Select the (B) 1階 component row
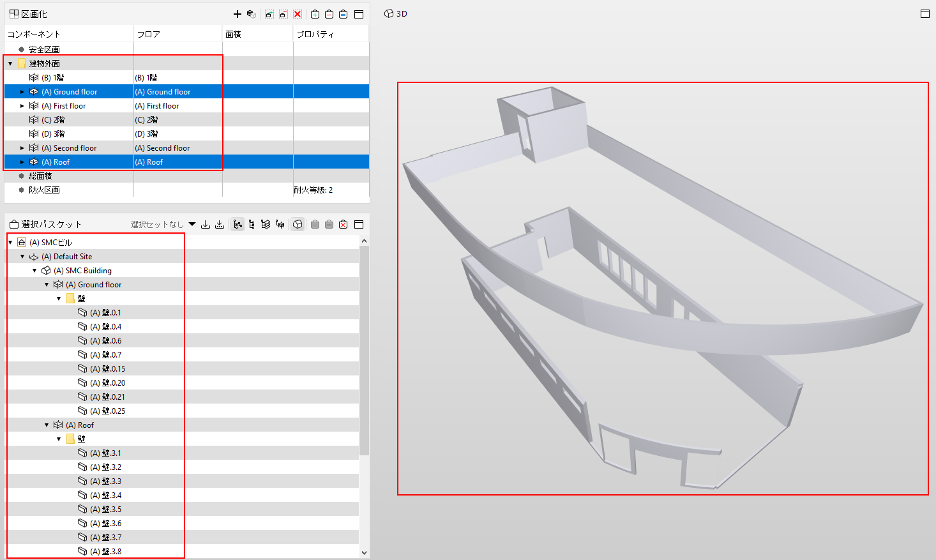 click(186, 78)
